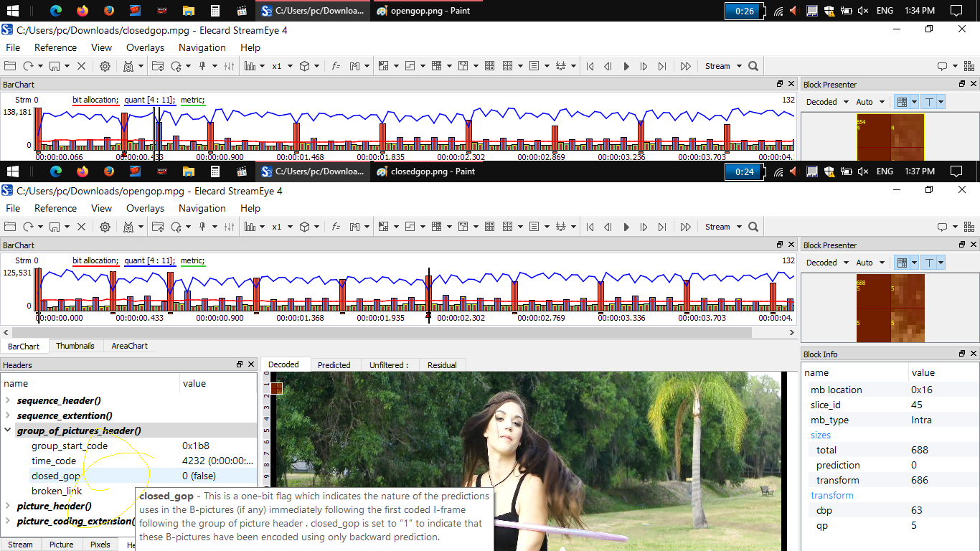
Task: Click the f= formula icon in opengop.mpg toolbar
Action: click(x=336, y=227)
